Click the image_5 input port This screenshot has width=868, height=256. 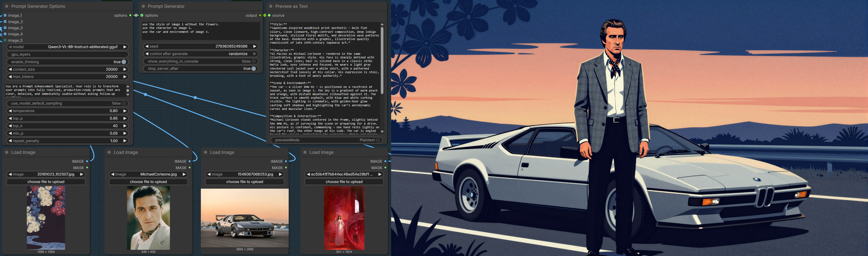[x=5, y=40]
